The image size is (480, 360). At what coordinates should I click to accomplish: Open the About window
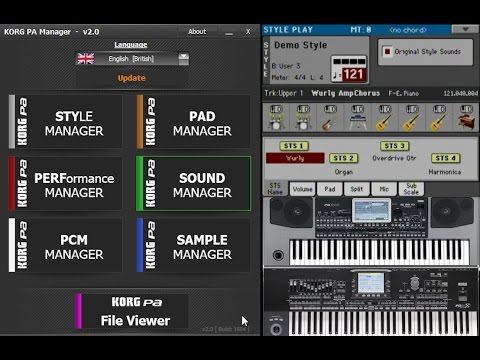(x=197, y=32)
